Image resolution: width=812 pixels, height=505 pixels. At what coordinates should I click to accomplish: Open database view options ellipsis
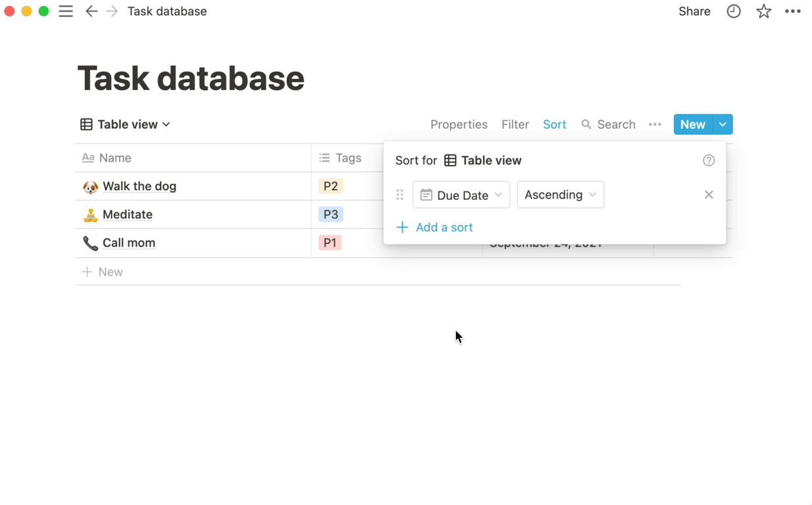tap(654, 124)
